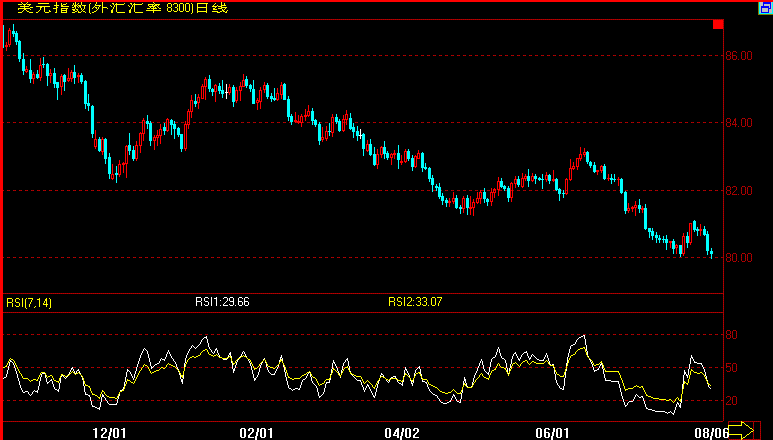Click the yellow right-arrow scroll icon

coord(741,430)
